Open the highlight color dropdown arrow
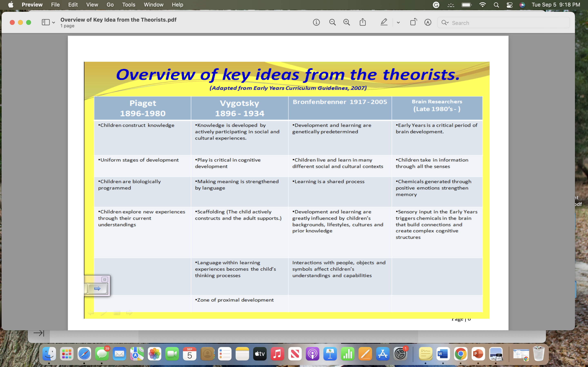Viewport: 588px width, 367px height. [398, 23]
